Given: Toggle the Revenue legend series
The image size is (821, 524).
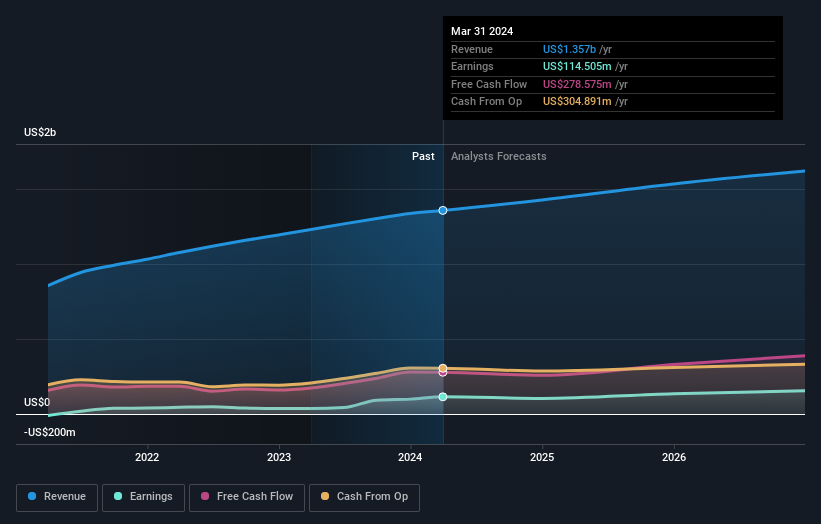Looking at the screenshot, I should click(x=57, y=497).
